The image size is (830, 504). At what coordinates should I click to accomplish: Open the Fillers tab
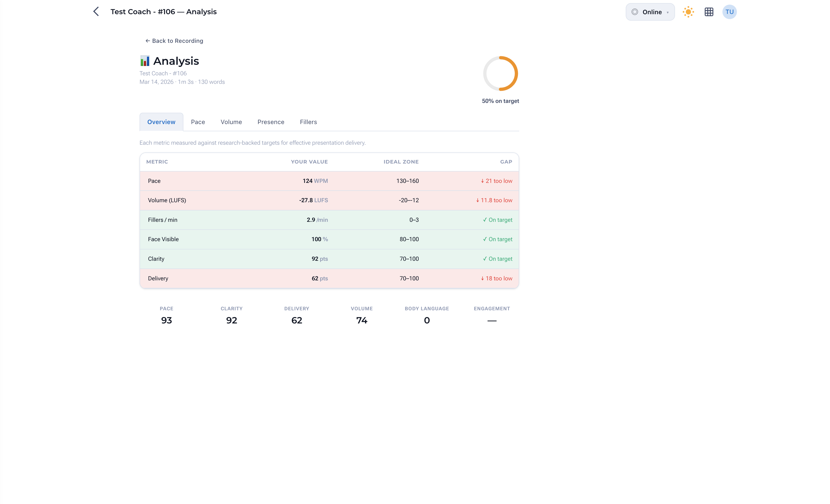(308, 122)
